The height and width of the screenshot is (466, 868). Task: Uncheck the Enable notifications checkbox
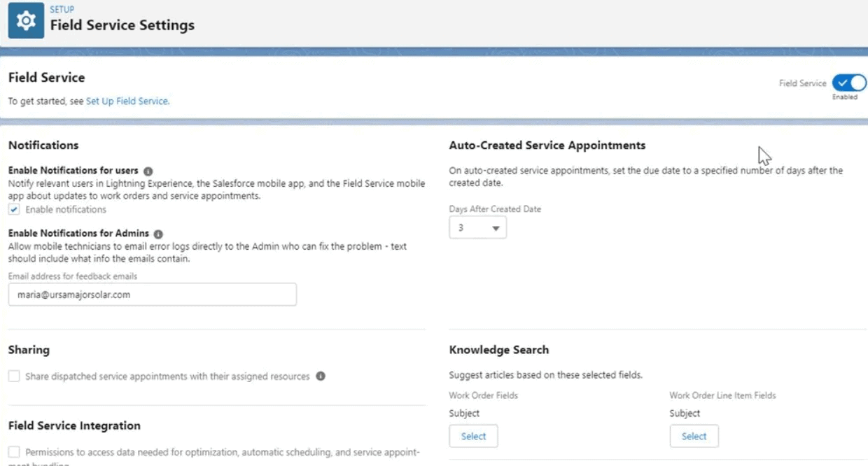tap(14, 209)
